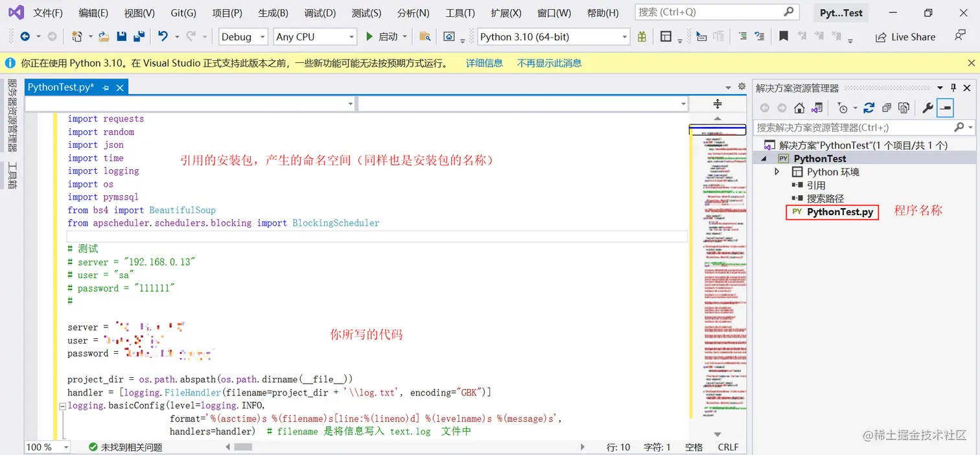Click the send feedback person icon
This screenshot has width=980, height=455.
pyautogui.click(x=961, y=36)
